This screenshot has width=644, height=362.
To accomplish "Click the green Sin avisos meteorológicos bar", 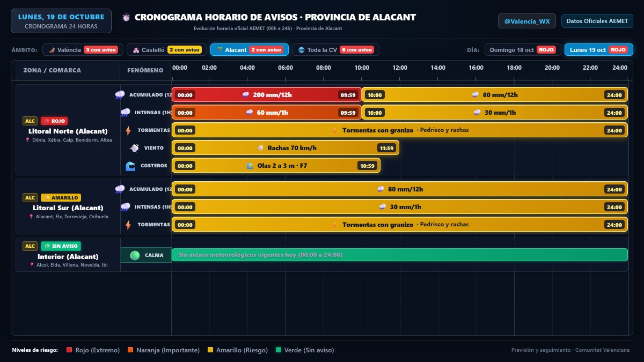I will [x=400, y=255].
